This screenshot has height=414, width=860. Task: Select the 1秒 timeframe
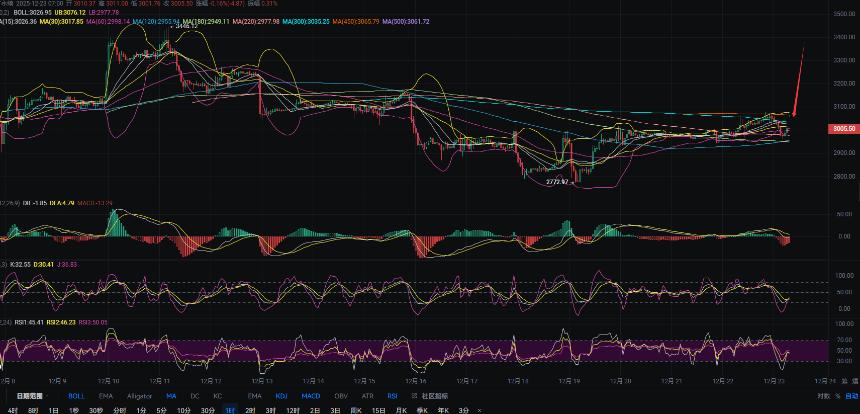coord(74,410)
